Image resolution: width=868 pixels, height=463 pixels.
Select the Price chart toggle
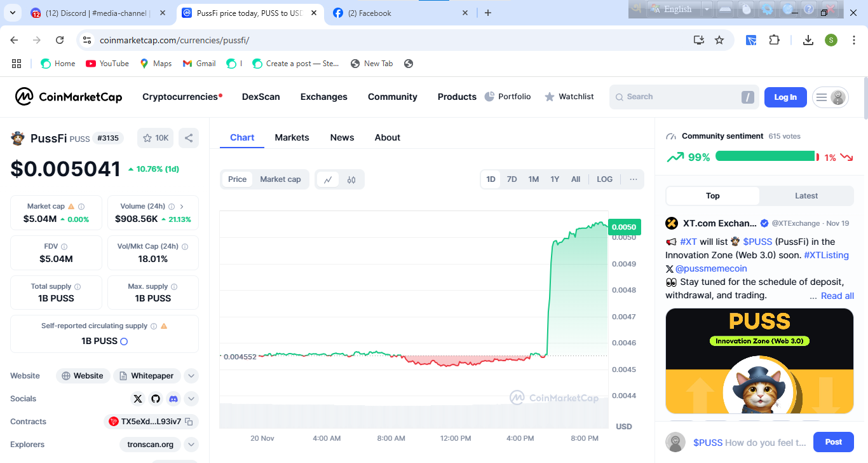[x=237, y=179]
